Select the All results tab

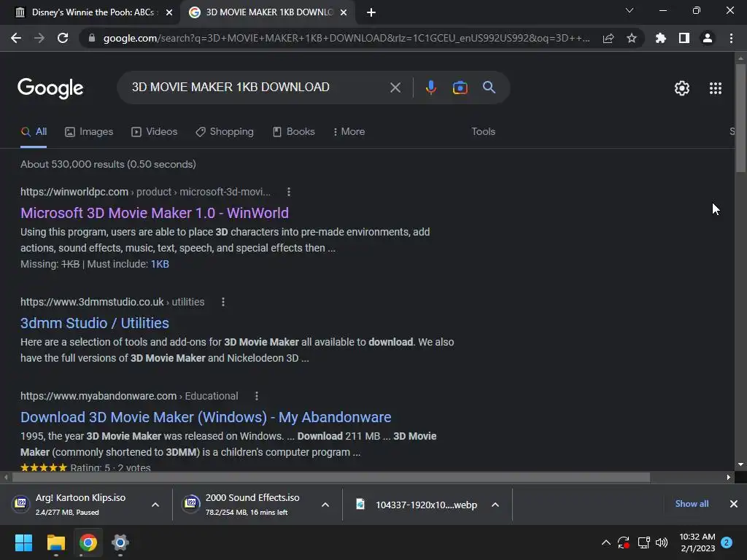[x=34, y=132]
